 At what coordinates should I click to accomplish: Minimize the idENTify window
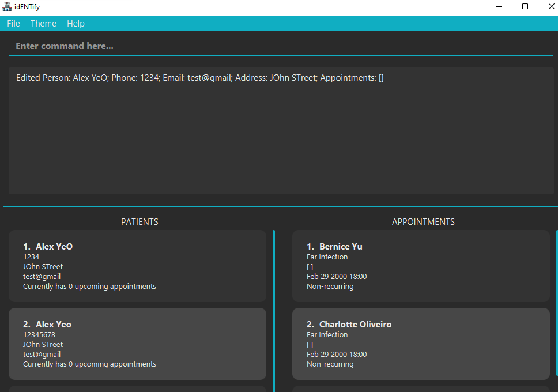499,6
